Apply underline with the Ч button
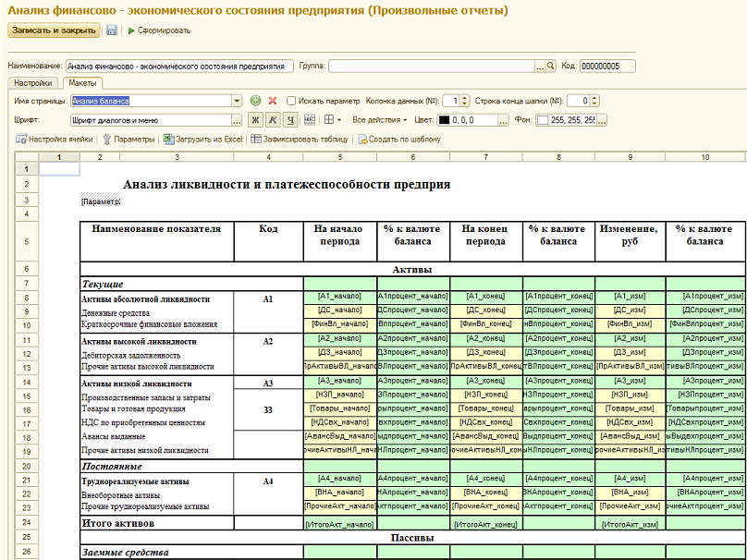This screenshot has height=560, width=747. (x=290, y=120)
